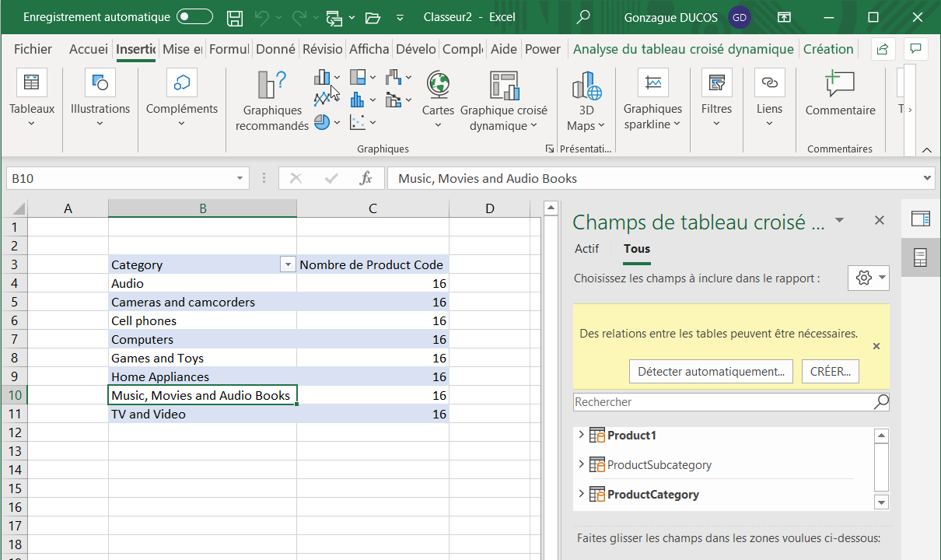Screen dimensions: 941x560
Task: Insert a pie chart icon
Action: coord(322,122)
